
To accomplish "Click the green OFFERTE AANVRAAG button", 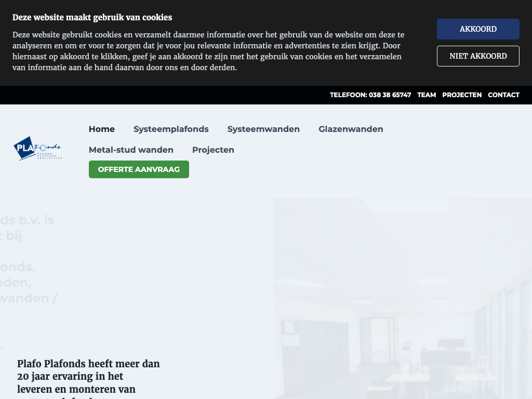I will (x=139, y=169).
